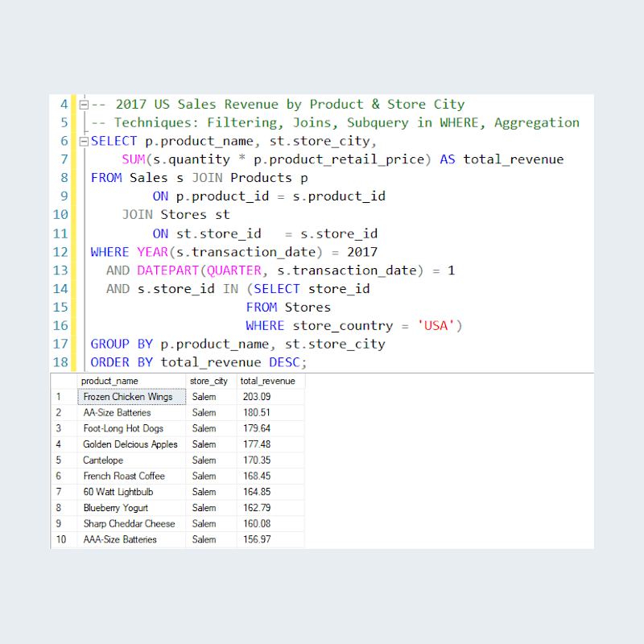
Task: Click revenue value 203.09
Action: (257, 397)
